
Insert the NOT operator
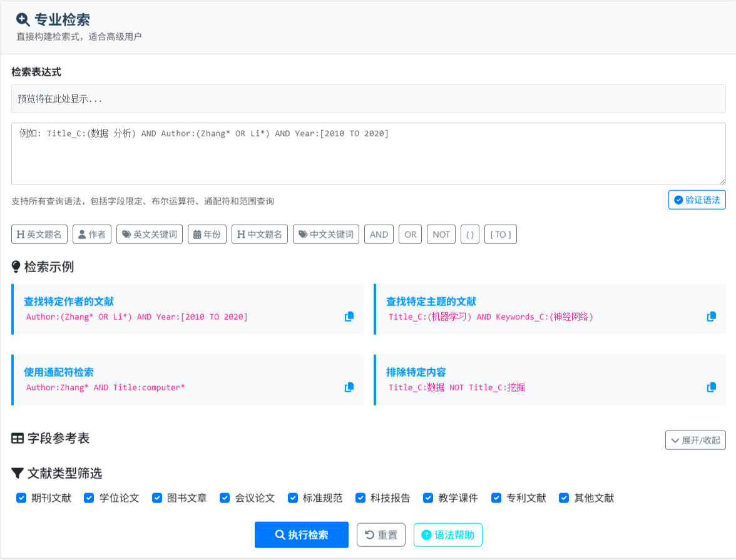point(441,234)
